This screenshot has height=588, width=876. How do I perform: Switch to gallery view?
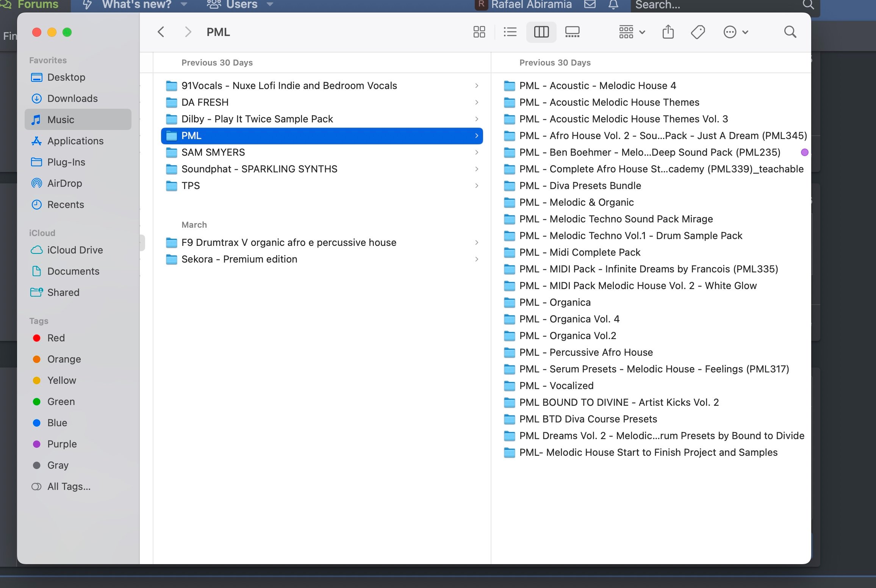tap(572, 32)
